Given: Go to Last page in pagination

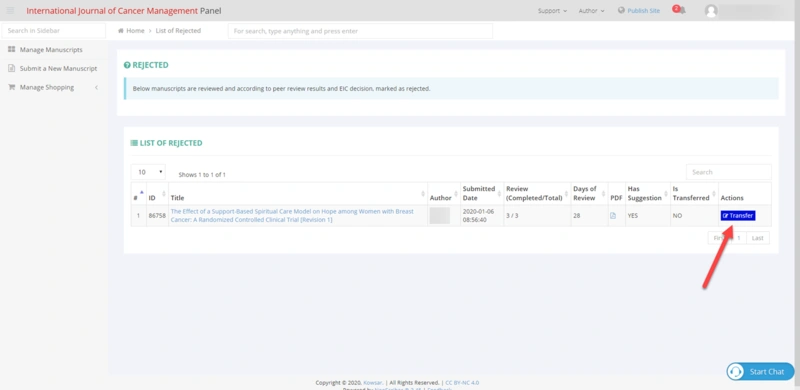Looking at the screenshot, I should (758, 238).
